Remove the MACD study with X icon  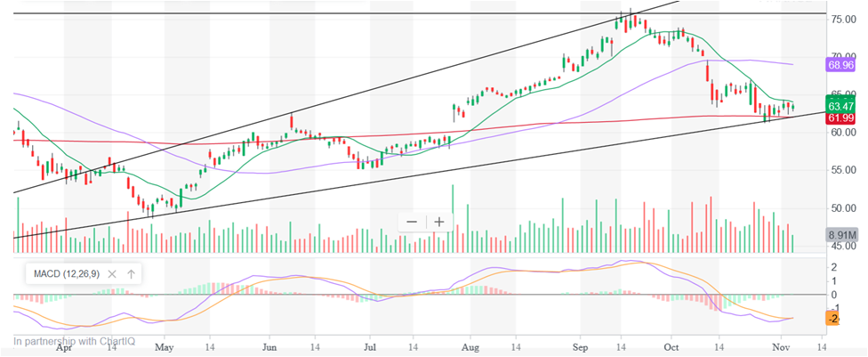tap(112, 274)
